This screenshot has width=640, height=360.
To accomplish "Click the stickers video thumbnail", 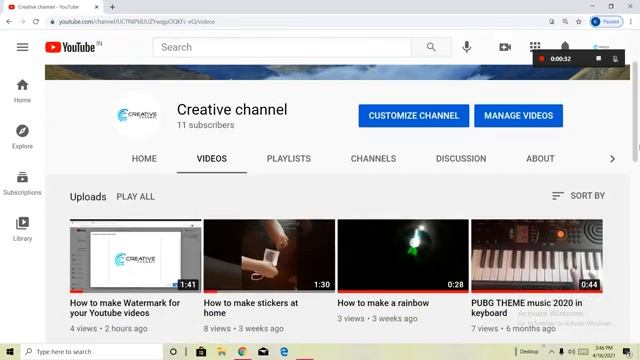I will [x=269, y=256].
